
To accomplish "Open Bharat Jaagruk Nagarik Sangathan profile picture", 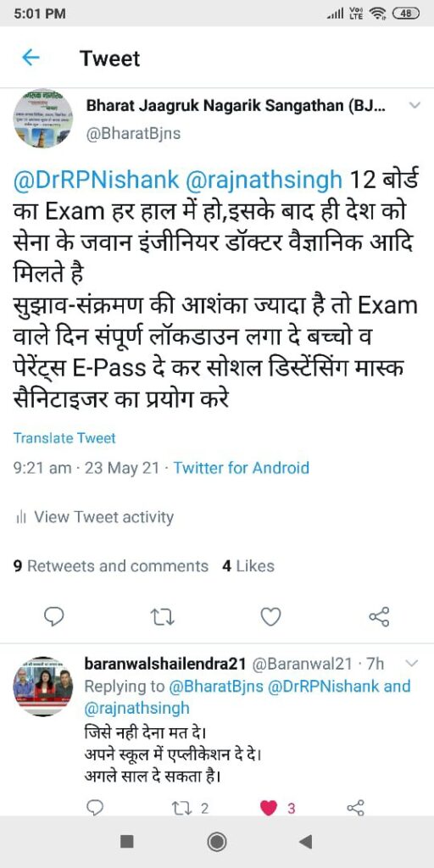I will pos(43,119).
